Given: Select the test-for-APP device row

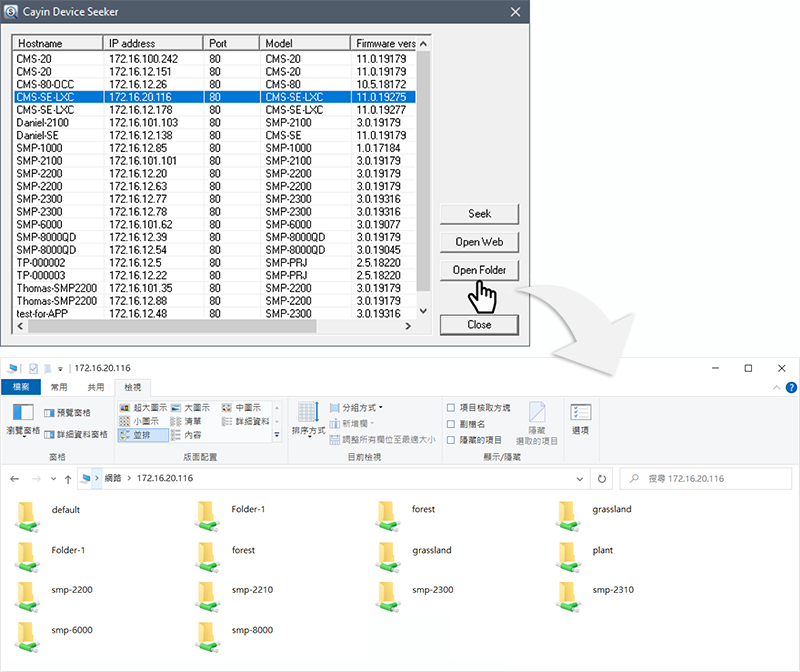Looking at the screenshot, I should click(215, 314).
